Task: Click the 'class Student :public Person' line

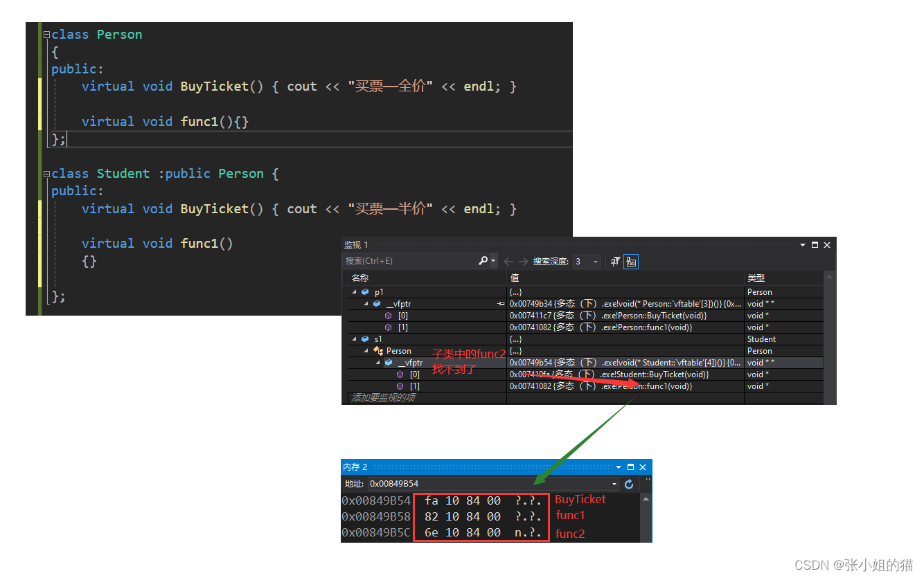Action: click(x=165, y=174)
